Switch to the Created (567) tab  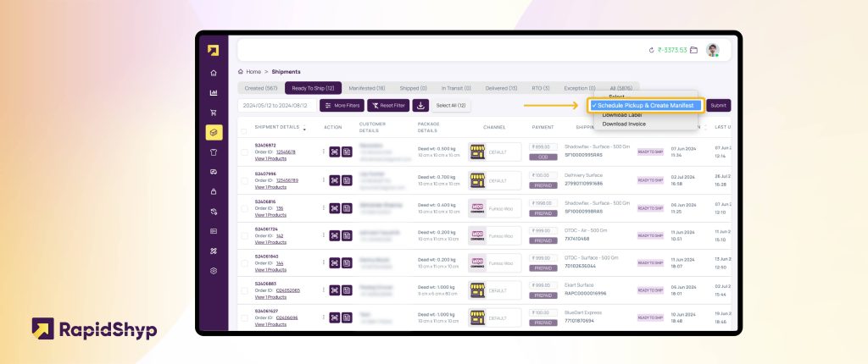pyautogui.click(x=261, y=88)
